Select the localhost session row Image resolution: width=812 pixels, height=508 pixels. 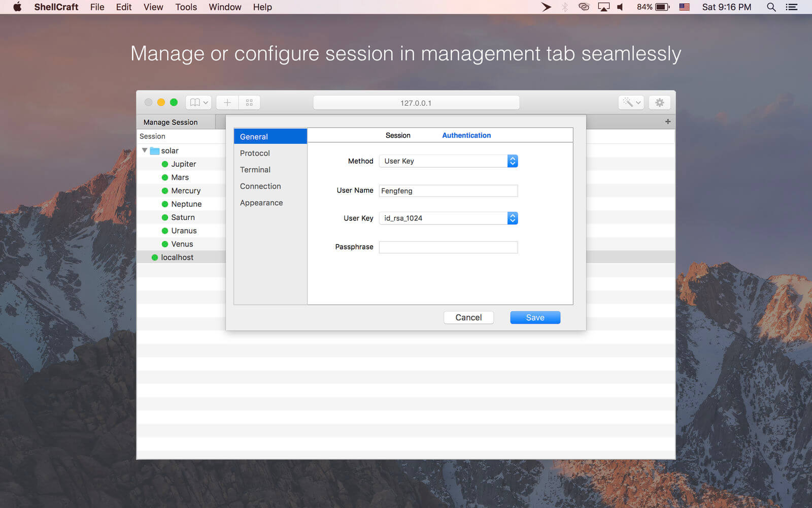(181, 257)
